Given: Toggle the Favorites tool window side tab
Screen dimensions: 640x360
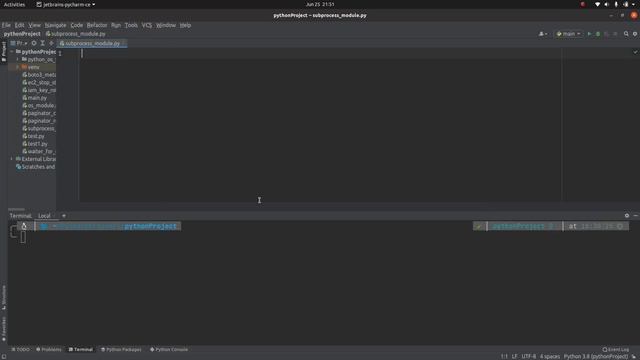Looking at the screenshot, I should coord(4,329).
